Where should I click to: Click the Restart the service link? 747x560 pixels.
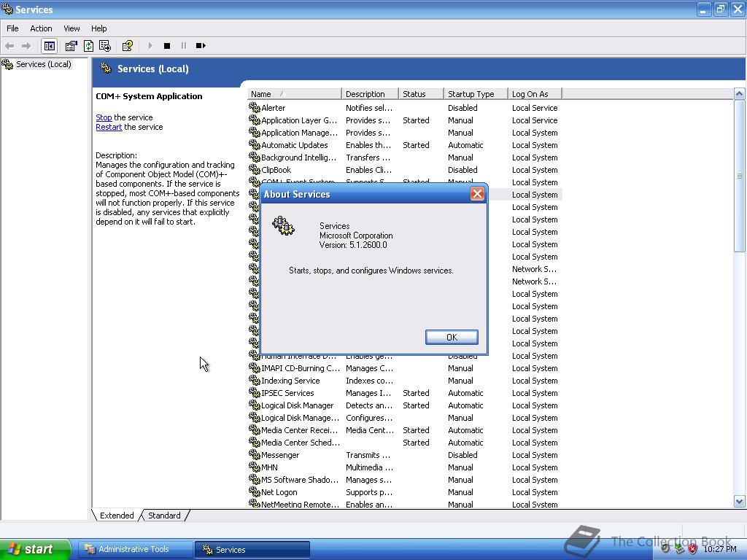(x=109, y=127)
